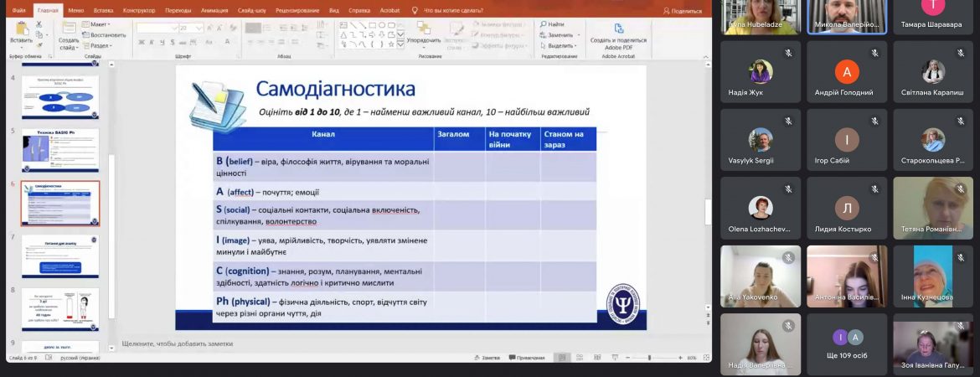Open the Конструктор tab
Image resolution: width=980 pixels, height=377 pixels.
tap(139, 11)
